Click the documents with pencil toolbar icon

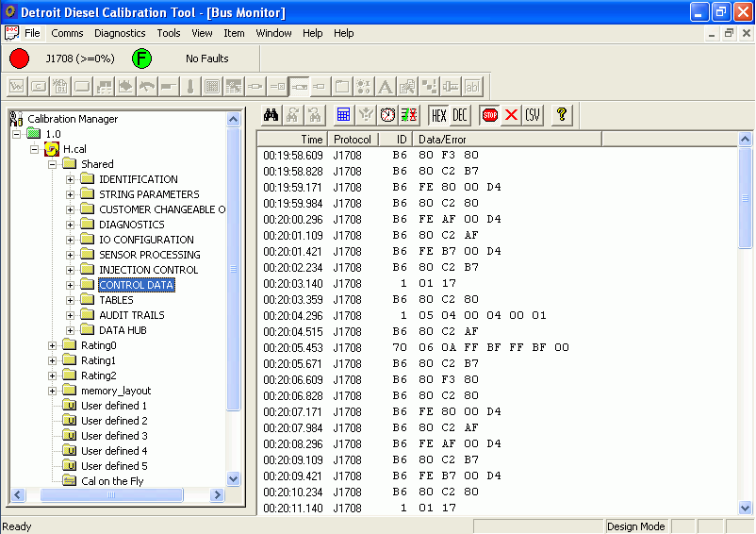click(x=407, y=87)
